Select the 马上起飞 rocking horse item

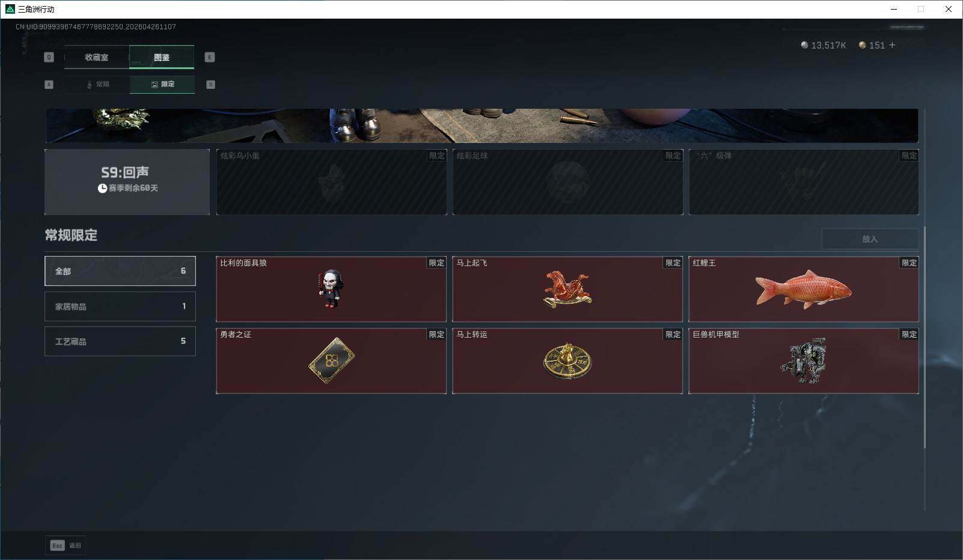pyautogui.click(x=567, y=289)
